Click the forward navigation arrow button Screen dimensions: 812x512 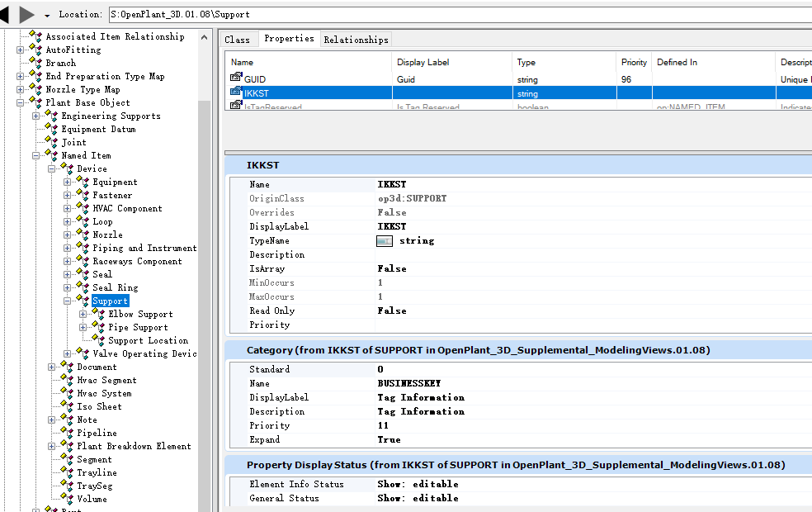tap(26, 14)
